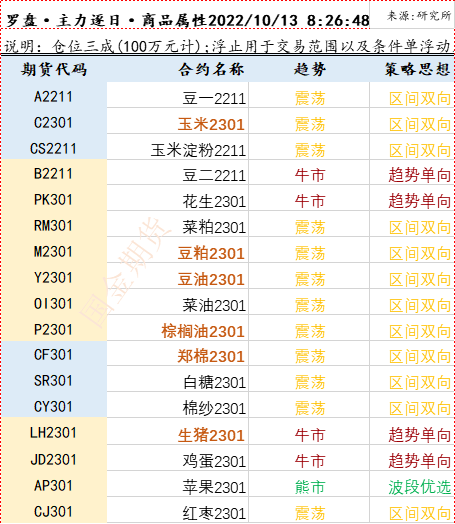Click the 趋势 column header
The image size is (455, 524).
pyautogui.click(x=310, y=70)
